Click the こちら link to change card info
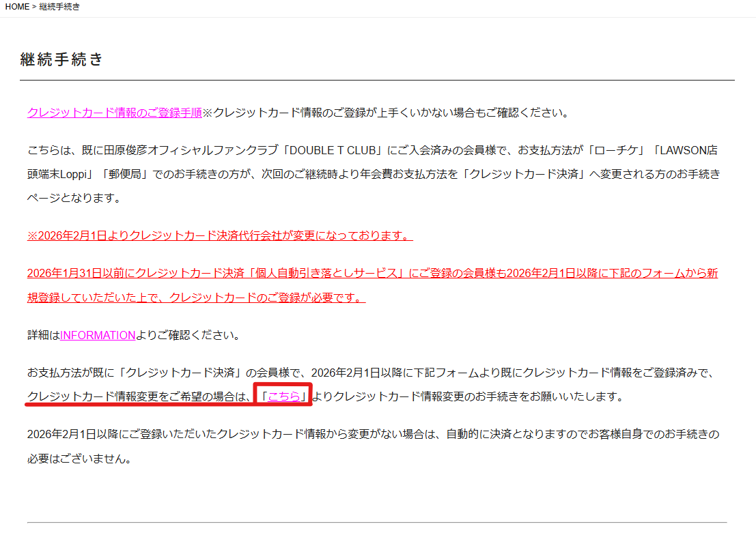Screen dimensions: 756x535 click(283, 396)
